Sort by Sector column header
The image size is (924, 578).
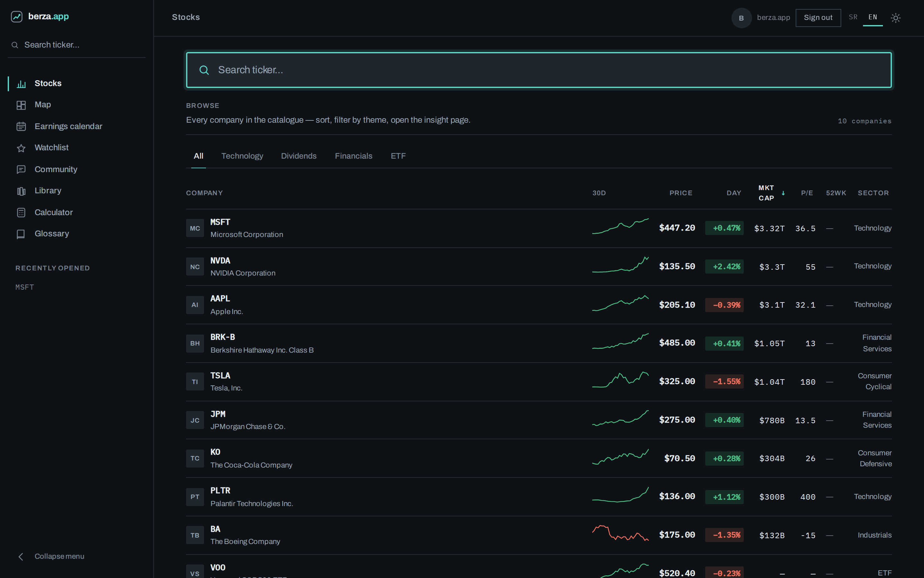click(x=873, y=193)
